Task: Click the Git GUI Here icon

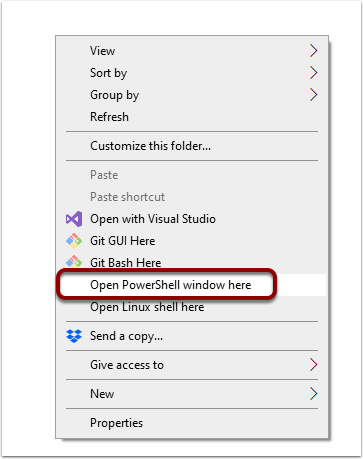Action: click(x=74, y=241)
